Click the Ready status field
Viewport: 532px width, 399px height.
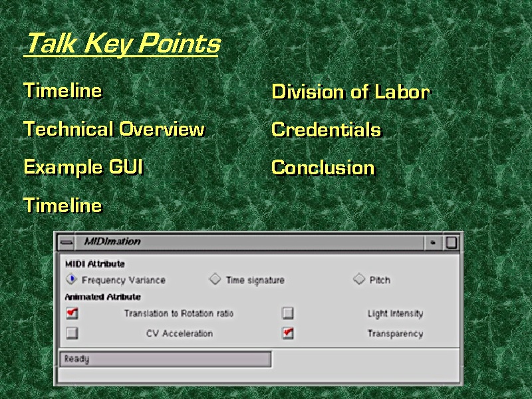165,359
